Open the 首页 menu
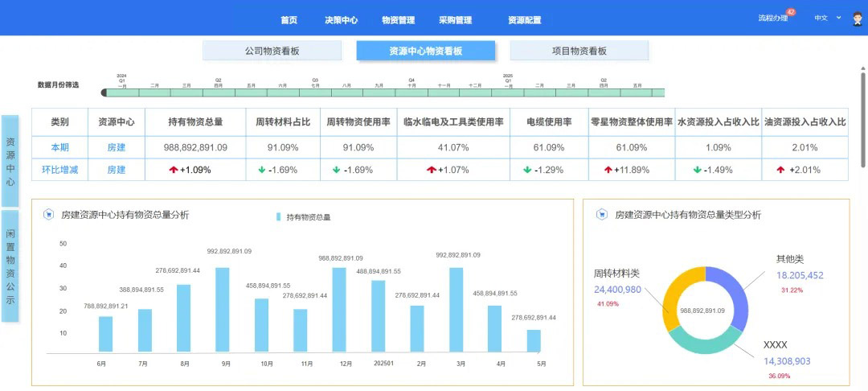The width and height of the screenshot is (868, 391). (x=289, y=20)
